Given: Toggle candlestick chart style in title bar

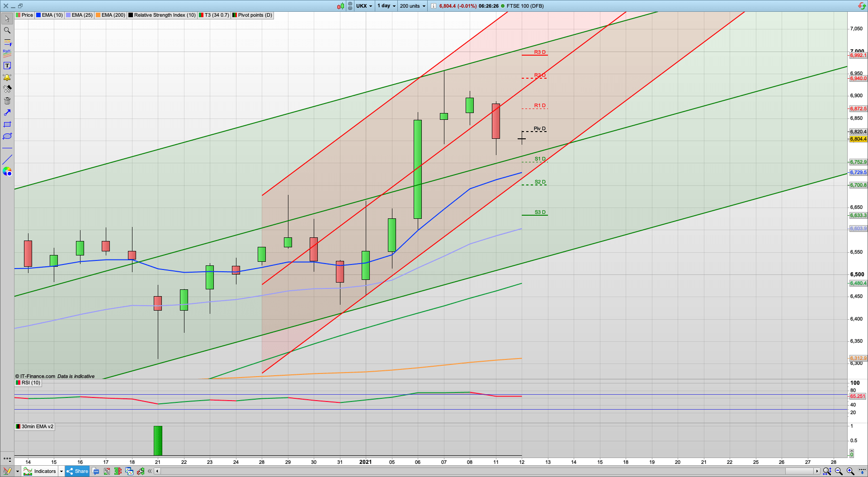Looking at the screenshot, I should 340,6.
